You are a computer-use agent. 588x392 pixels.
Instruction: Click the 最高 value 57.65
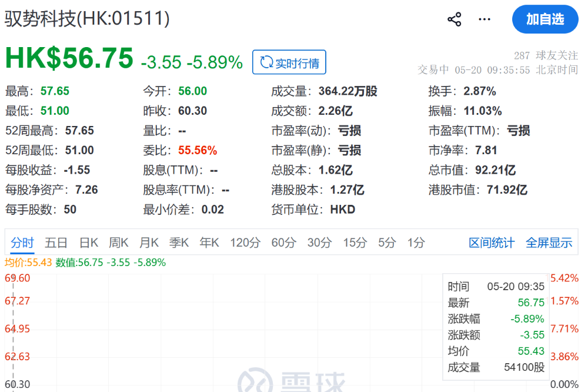(x=55, y=91)
